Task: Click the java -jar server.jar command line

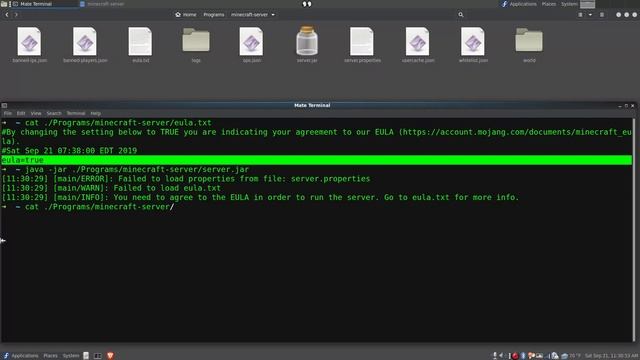Action: click(125, 169)
